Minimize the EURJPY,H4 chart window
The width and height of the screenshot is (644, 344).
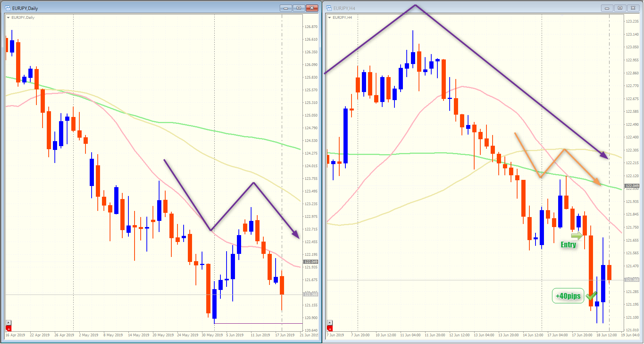(x=607, y=8)
